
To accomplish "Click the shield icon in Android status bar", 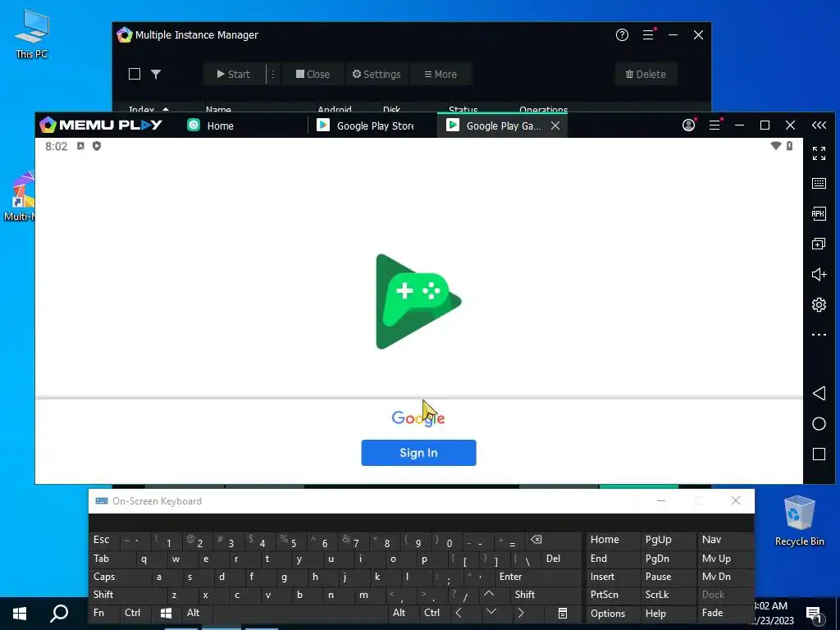I will point(97,146).
